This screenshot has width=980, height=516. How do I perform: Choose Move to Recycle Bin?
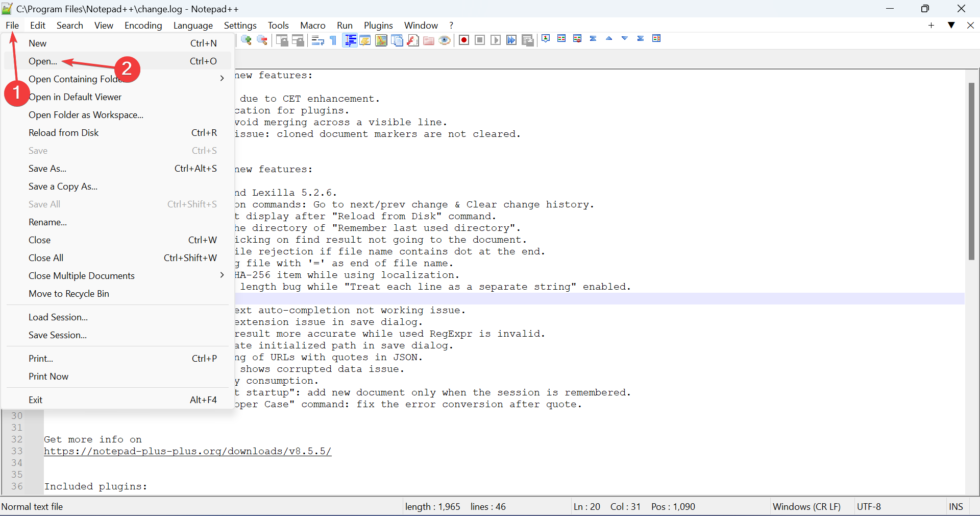click(117, 294)
